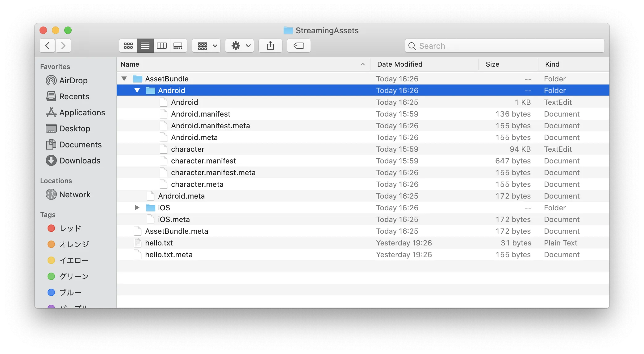Open the group-by arrangement dropdown

(206, 46)
